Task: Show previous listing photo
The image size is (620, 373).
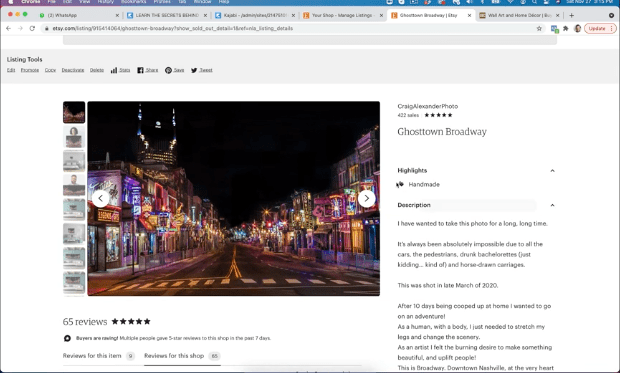Action: pyautogui.click(x=100, y=198)
